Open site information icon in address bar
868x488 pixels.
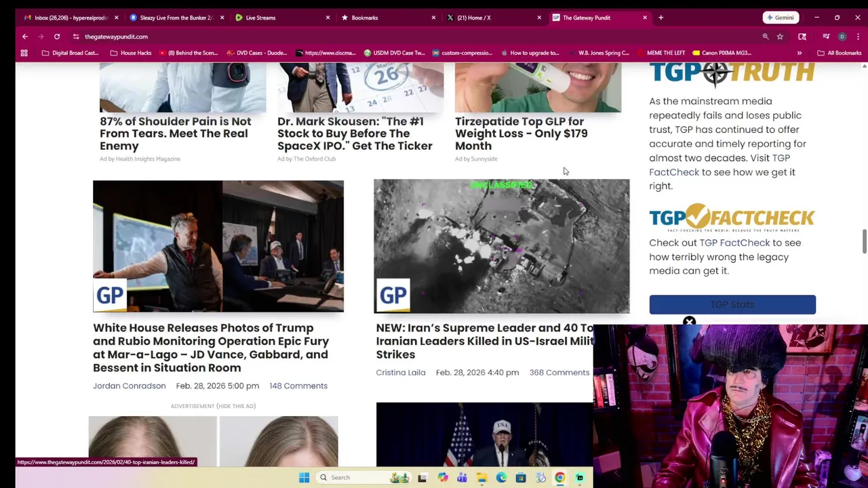[76, 37]
